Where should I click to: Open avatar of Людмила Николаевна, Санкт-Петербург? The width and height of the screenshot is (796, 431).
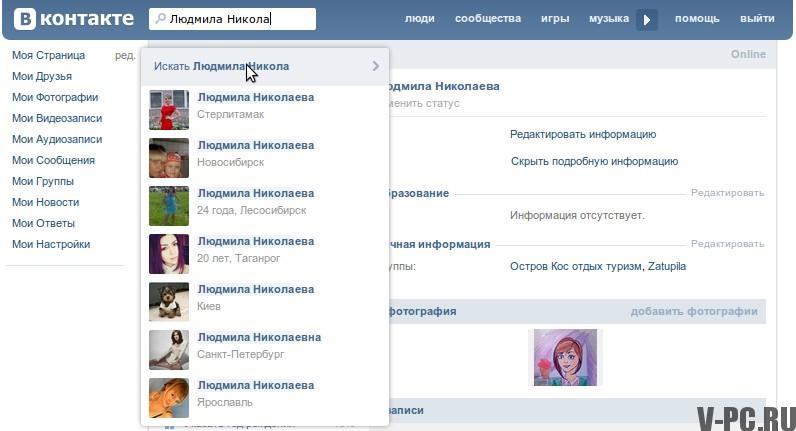pyautogui.click(x=169, y=350)
